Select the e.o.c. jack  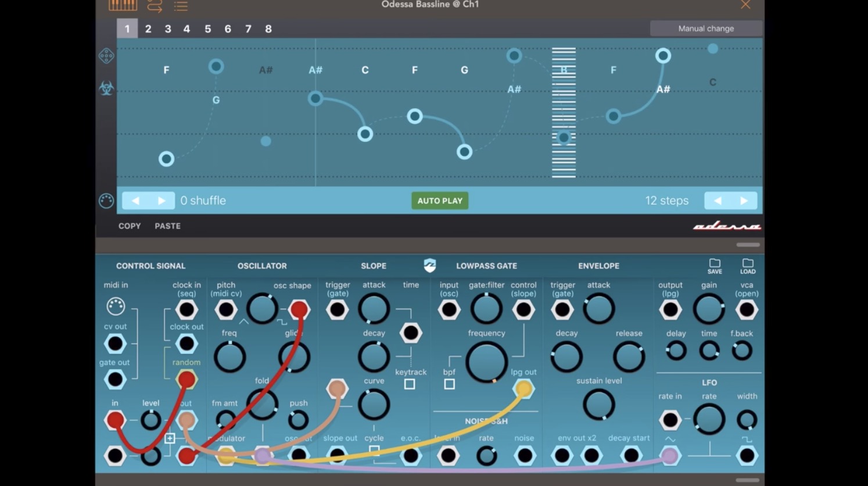pos(411,456)
